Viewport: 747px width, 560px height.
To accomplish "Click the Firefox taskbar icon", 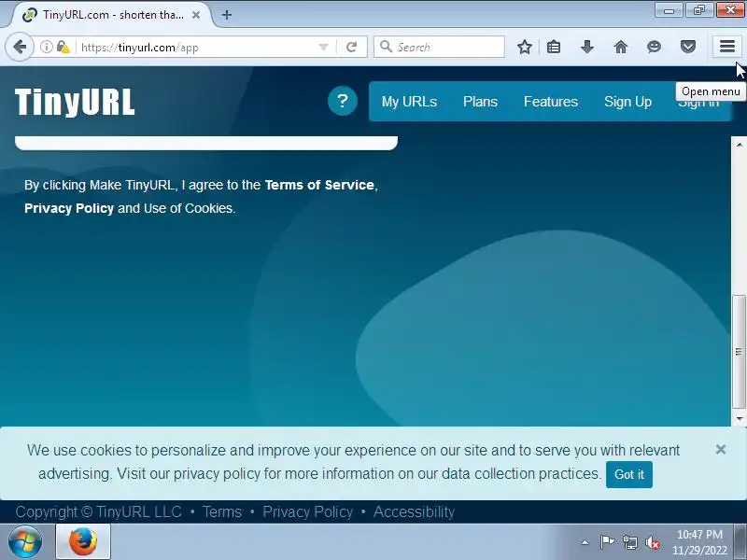I will coord(83,541).
